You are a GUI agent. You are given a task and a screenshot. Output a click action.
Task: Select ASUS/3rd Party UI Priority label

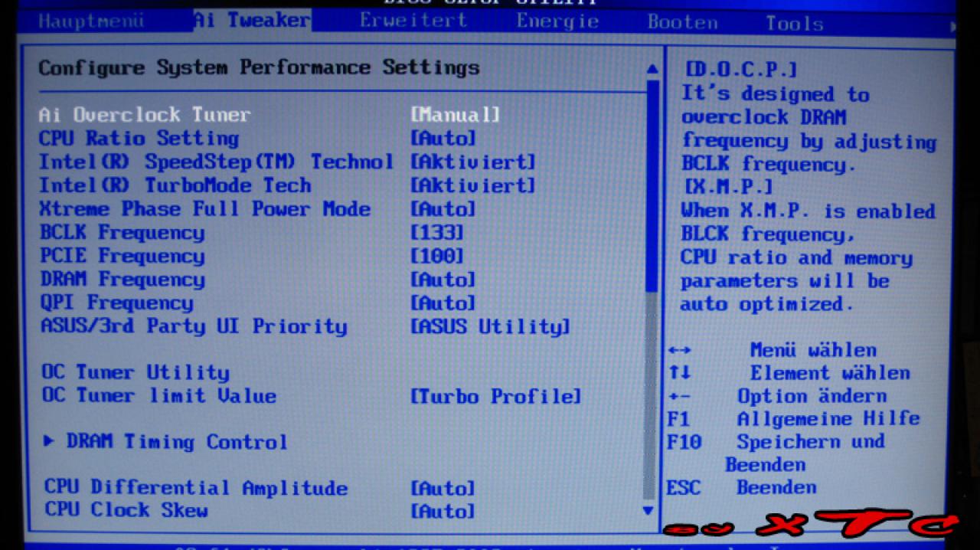[x=194, y=326]
